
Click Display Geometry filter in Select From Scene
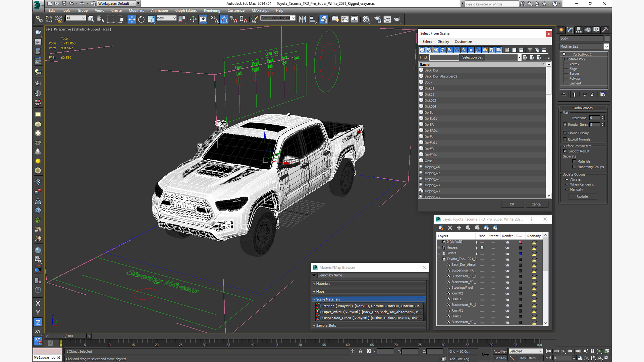(422, 50)
